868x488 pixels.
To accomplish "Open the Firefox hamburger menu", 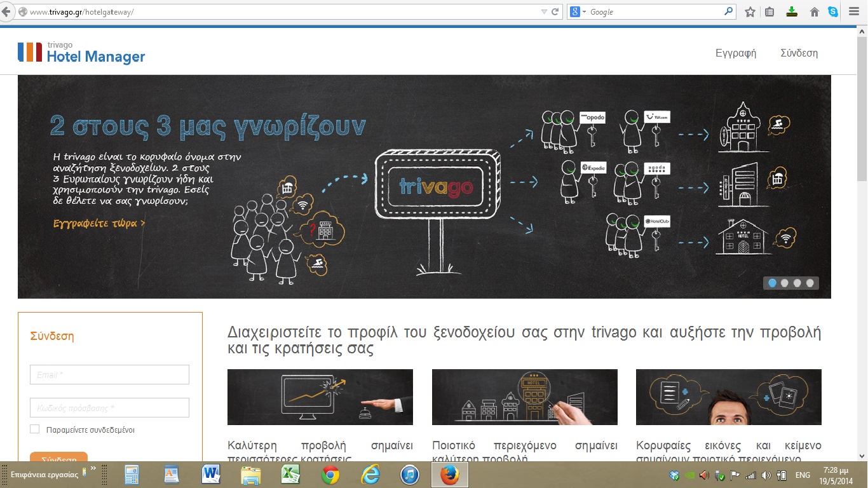I will (x=853, y=11).
